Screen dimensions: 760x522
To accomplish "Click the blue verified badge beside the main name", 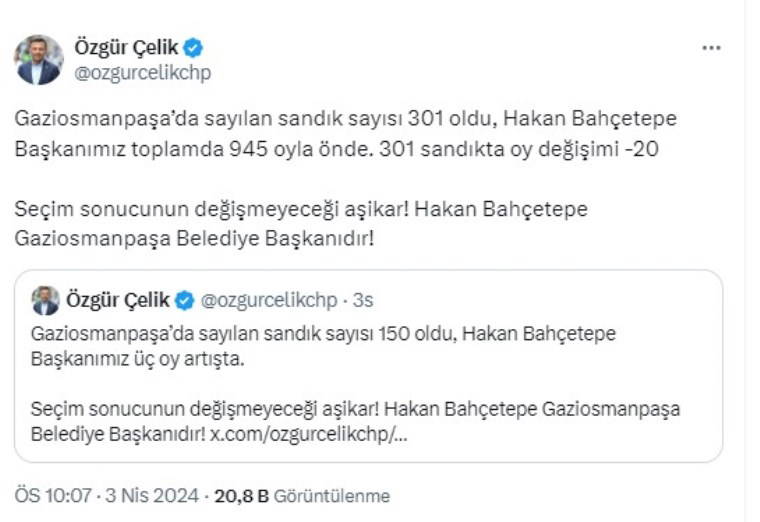I will [x=195, y=47].
